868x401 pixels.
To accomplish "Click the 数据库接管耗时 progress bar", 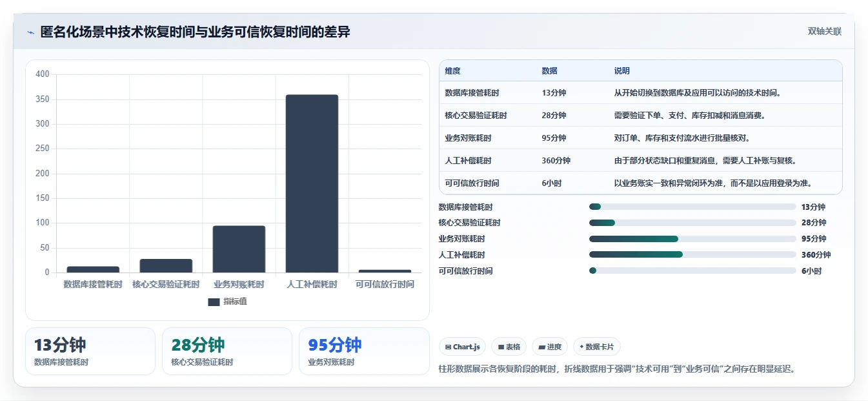I will click(x=692, y=207).
